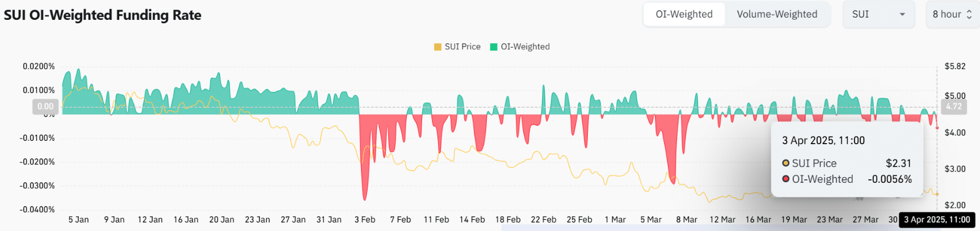The width and height of the screenshot is (980, 231).
Task: Click the 8 hour up-down chevron
Action: [969, 14]
